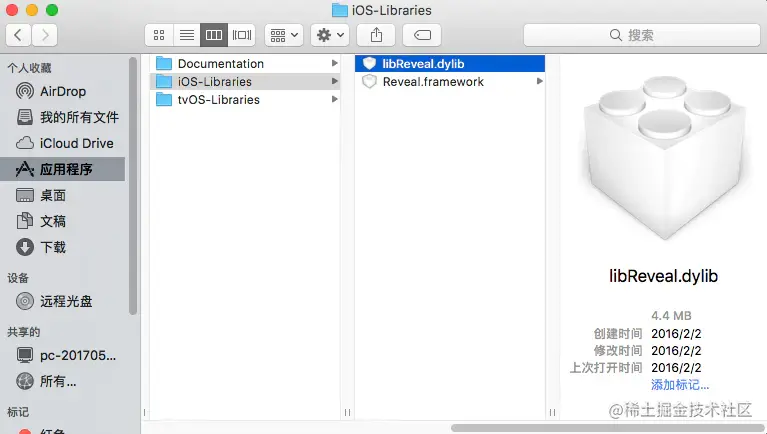Go forward with the forward arrow

point(45,35)
